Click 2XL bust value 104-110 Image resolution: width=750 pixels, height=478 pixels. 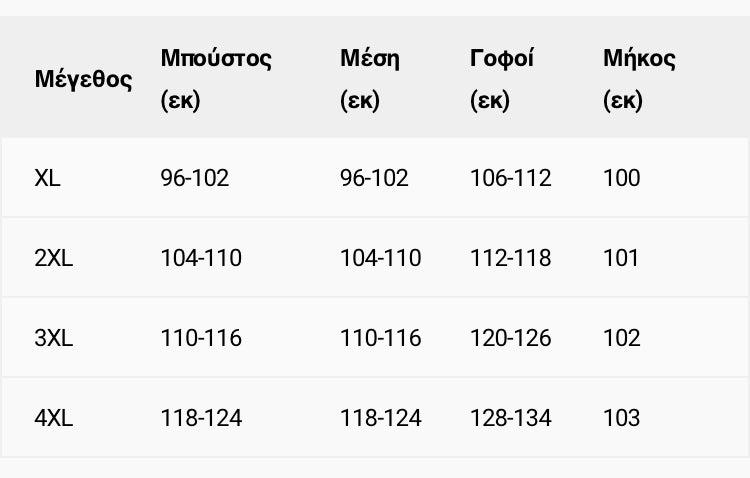(x=201, y=258)
